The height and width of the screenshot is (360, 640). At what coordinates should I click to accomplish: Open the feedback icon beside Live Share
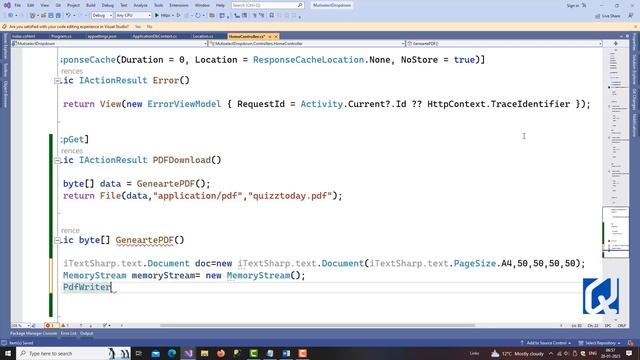point(631,16)
